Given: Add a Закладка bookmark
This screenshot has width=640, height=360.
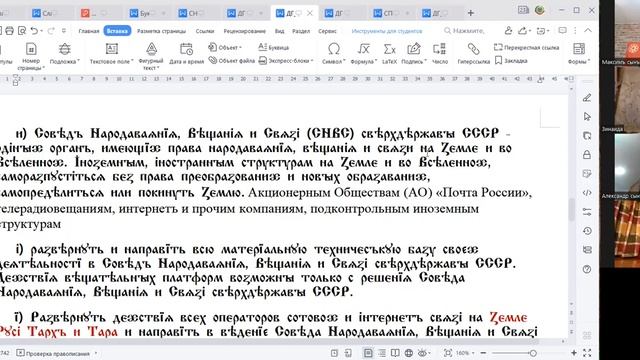Looking at the screenshot, I should point(511,60).
